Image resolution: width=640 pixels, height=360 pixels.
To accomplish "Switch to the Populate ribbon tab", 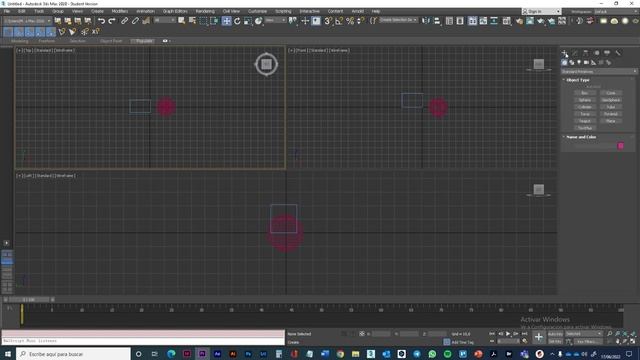I will (x=143, y=41).
